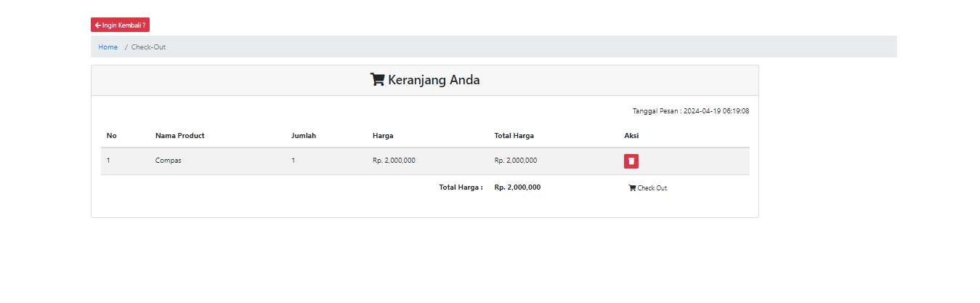Viewport: 980px width, 303px height.
Task: Click the left arrow on Ingin Kembali
Action: pos(98,25)
